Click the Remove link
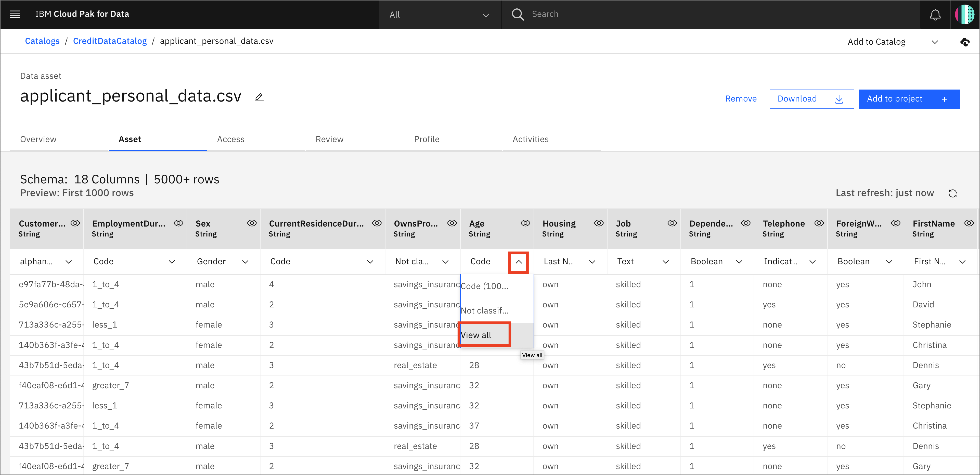Image resolution: width=980 pixels, height=475 pixels. (741, 99)
